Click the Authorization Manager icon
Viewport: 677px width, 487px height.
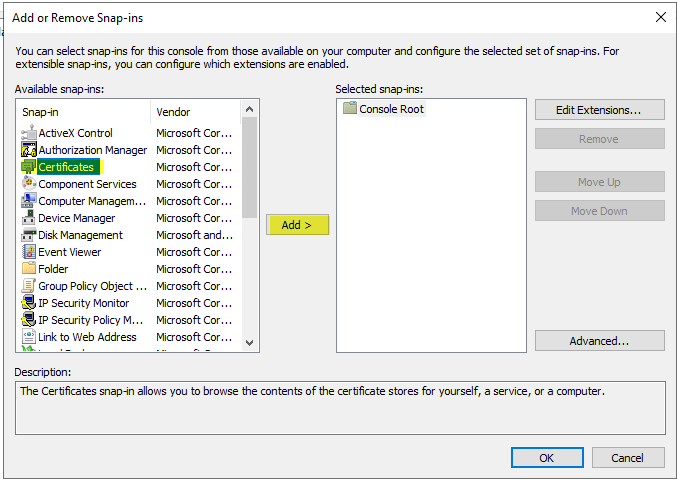click(28, 150)
